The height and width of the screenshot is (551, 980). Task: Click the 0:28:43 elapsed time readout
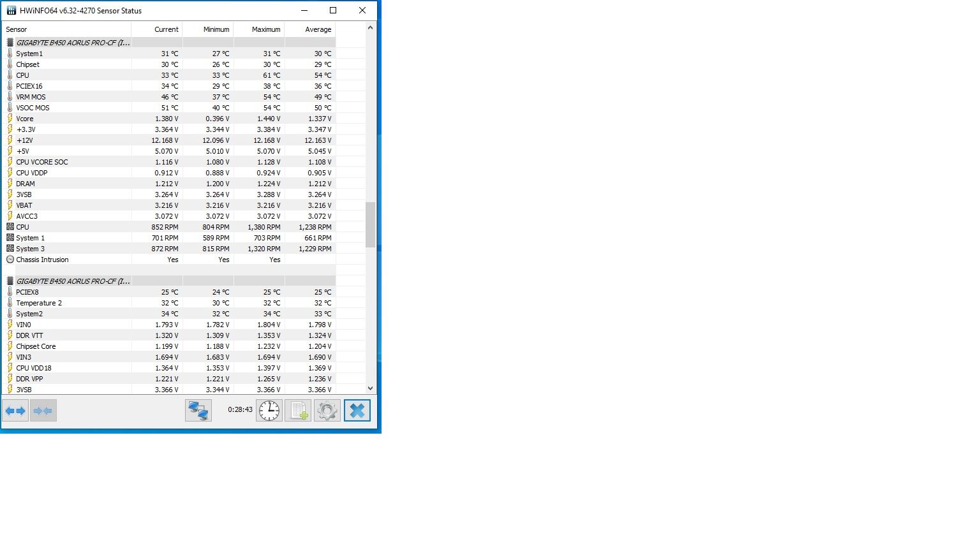[x=240, y=410]
